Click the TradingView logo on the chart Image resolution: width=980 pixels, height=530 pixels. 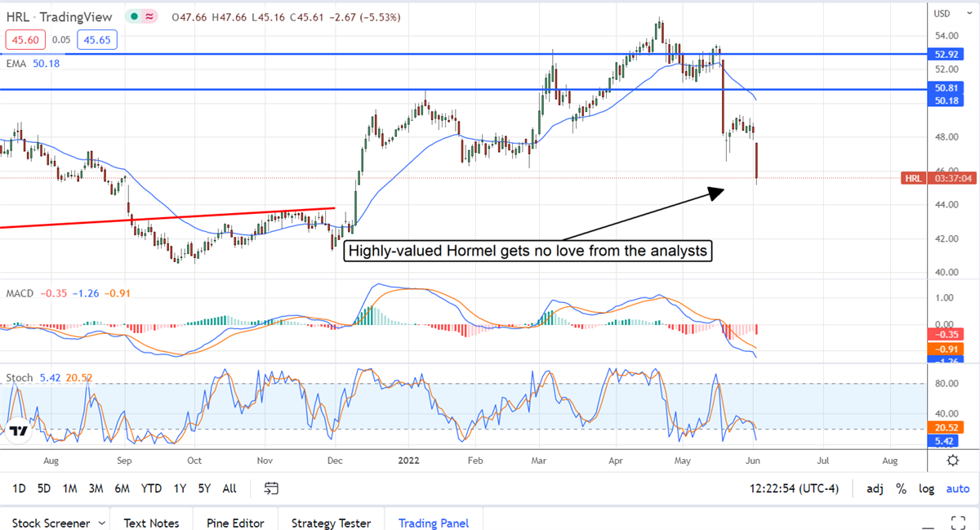(x=20, y=430)
